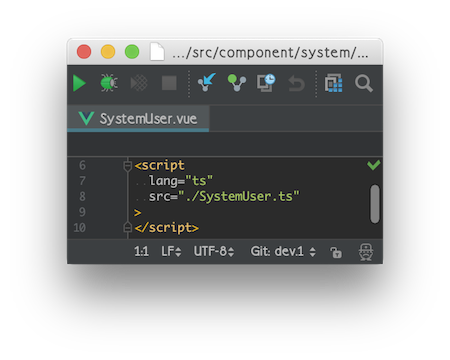Viewport: 450px width, 360px height.
Task: Commit changes using the green branch icon
Action: [x=236, y=83]
